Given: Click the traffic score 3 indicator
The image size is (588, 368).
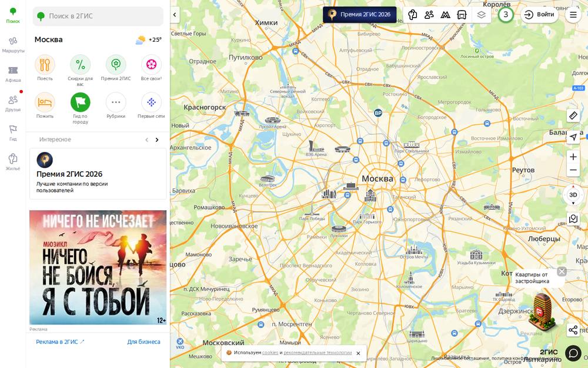Looking at the screenshot, I should [x=506, y=15].
